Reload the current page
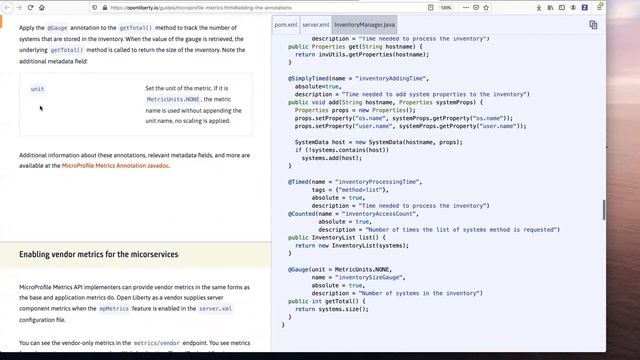This screenshot has width=640, height=360. [x=30, y=7]
